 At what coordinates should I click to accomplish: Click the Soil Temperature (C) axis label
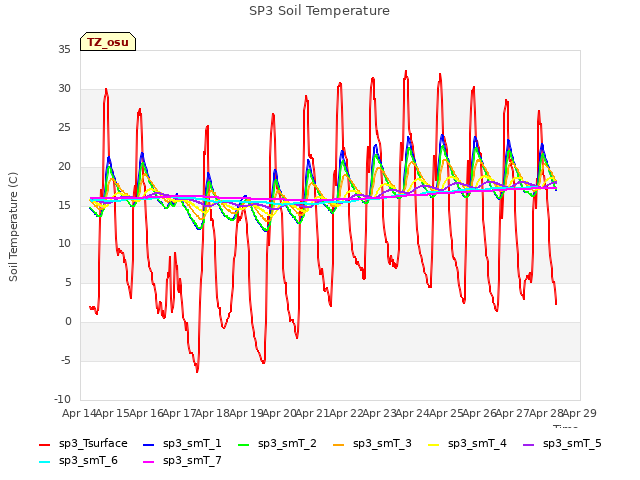pyautogui.click(x=13, y=227)
